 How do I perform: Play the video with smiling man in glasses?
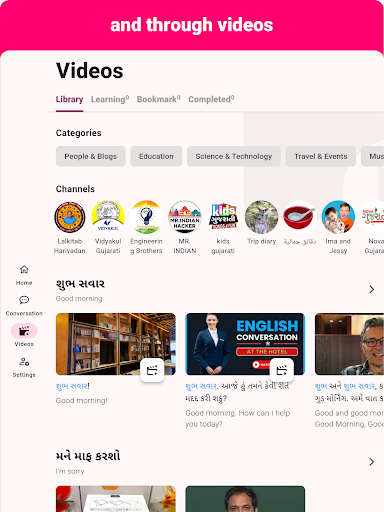pos(349,344)
